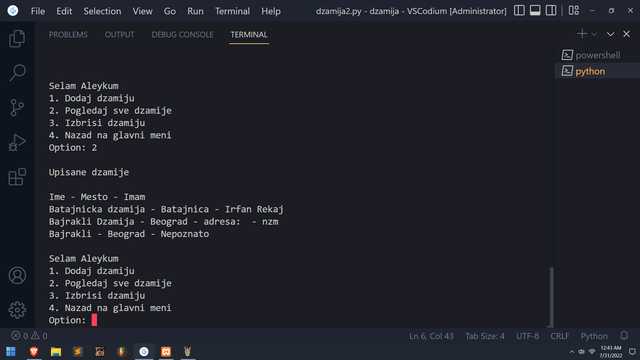Open the Windows notification center icon
The height and width of the screenshot is (360, 640).
[632, 352]
